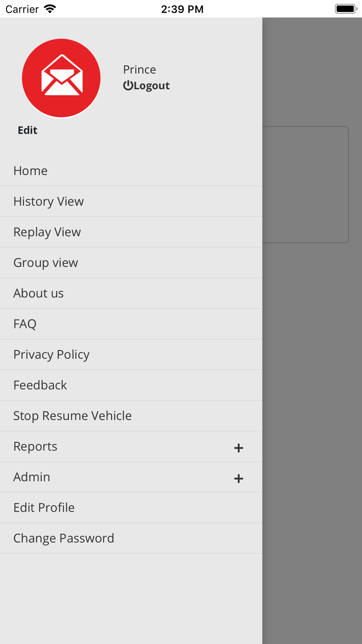This screenshot has height=644, width=362.
Task: Open the FAQ entry
Action: 131,324
